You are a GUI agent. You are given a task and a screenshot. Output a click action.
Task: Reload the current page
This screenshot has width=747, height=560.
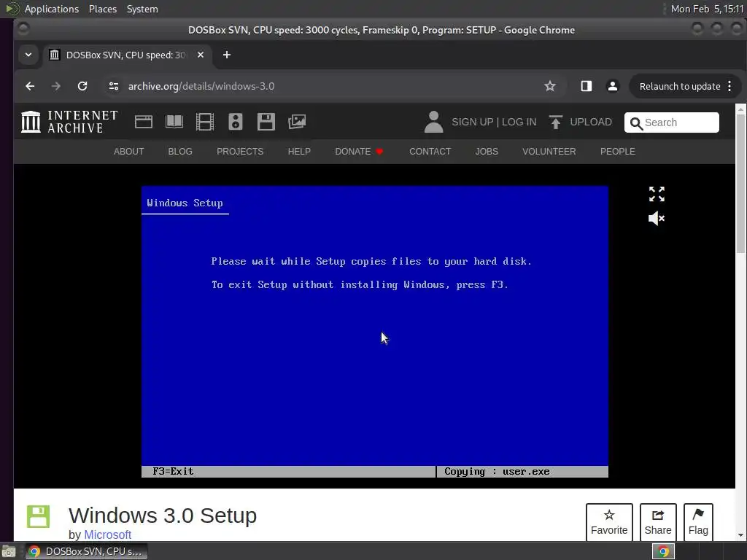tap(82, 86)
